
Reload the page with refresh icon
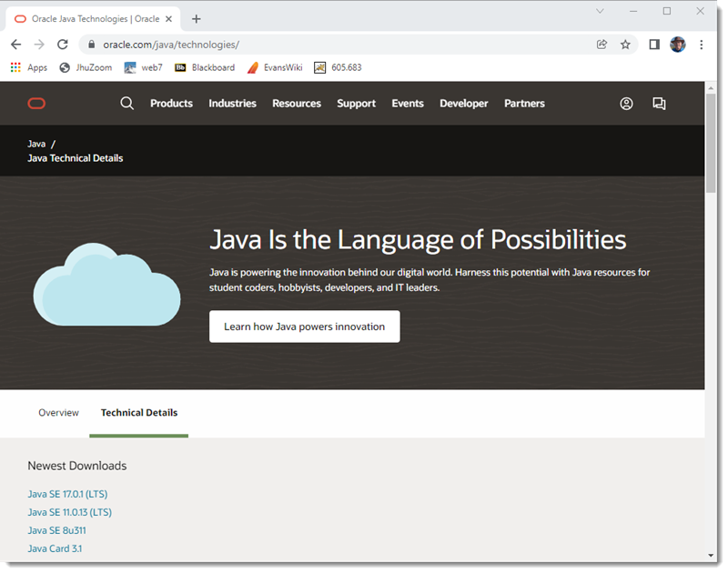click(63, 45)
